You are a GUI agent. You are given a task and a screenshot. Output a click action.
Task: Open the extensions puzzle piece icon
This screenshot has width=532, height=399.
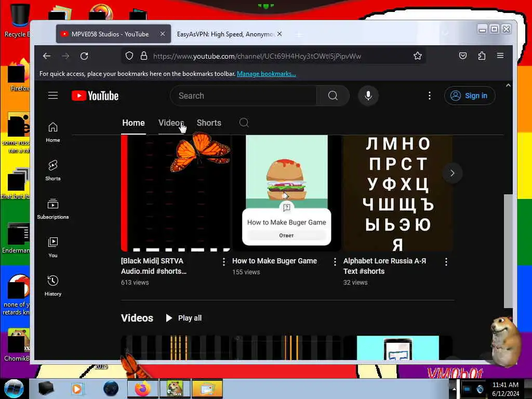tap(482, 56)
